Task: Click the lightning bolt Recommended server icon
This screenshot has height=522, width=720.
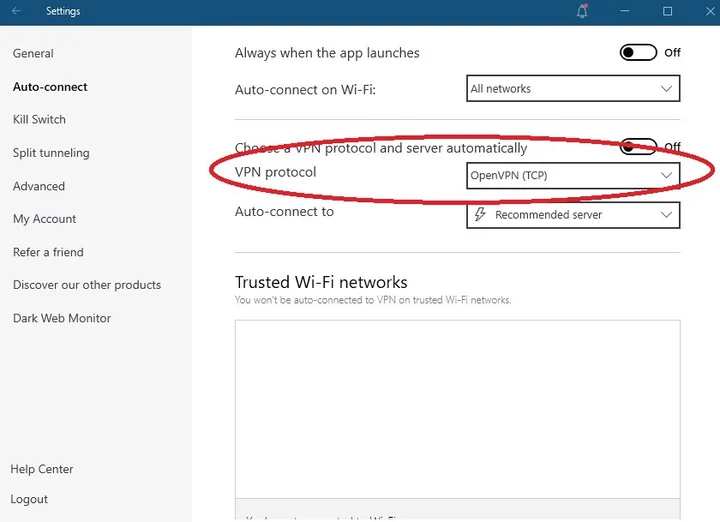Action: (480, 215)
